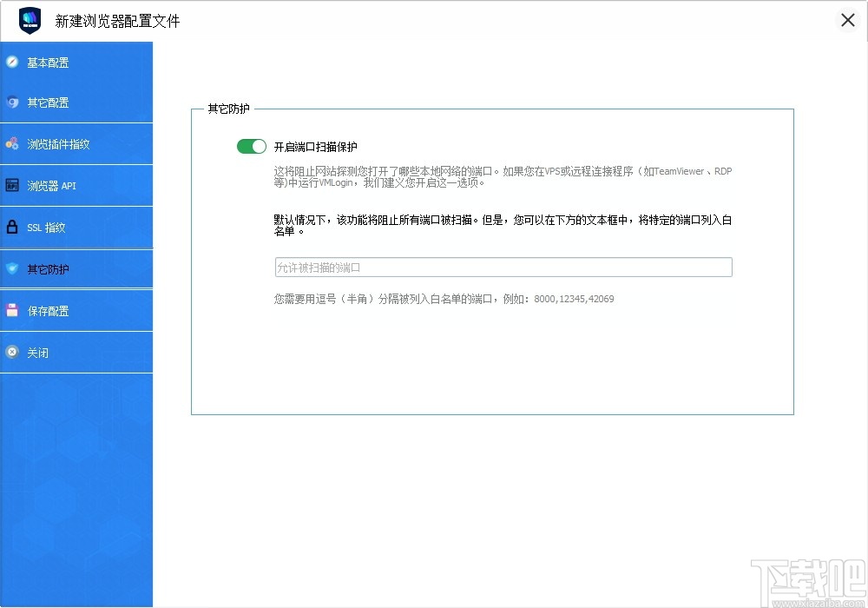Screen dimensions: 868x608
Task: Click the power icon beside 关闭
Action: pyautogui.click(x=12, y=352)
